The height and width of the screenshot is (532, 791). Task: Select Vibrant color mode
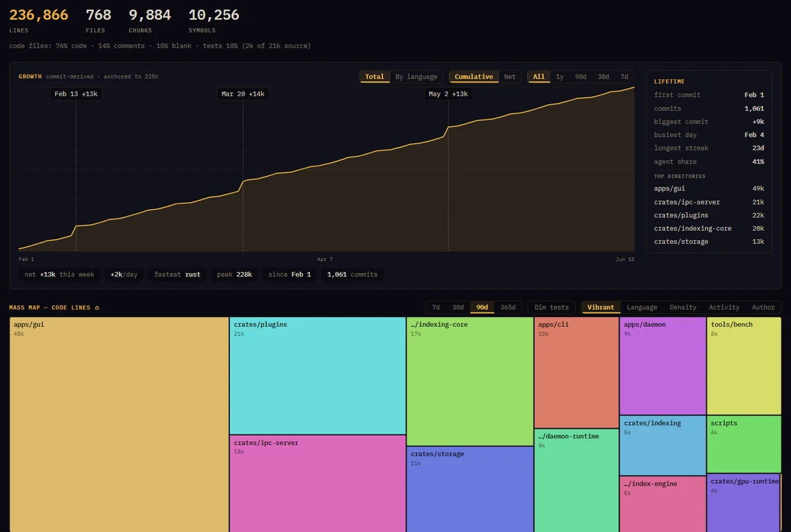pyautogui.click(x=601, y=307)
